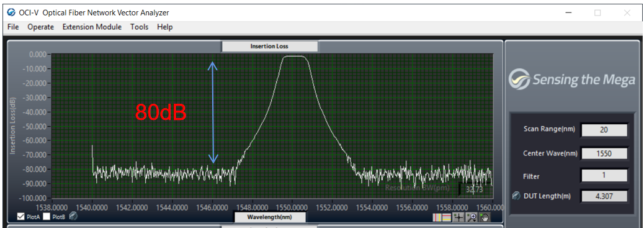Click the icon next to DUT Length
The image size is (644, 228).
point(516,196)
